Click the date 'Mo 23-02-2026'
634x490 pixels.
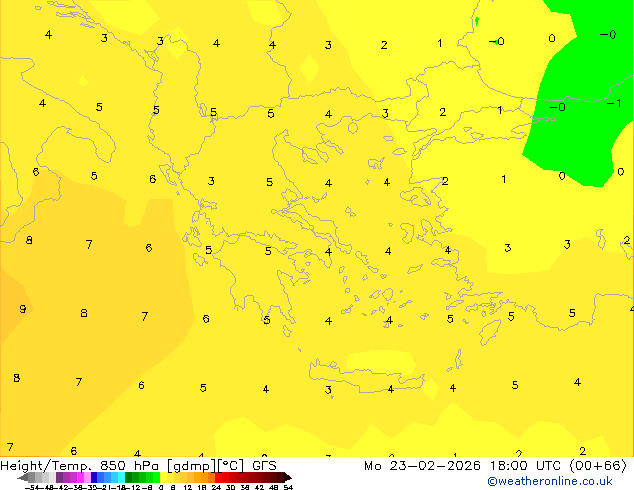422,466
